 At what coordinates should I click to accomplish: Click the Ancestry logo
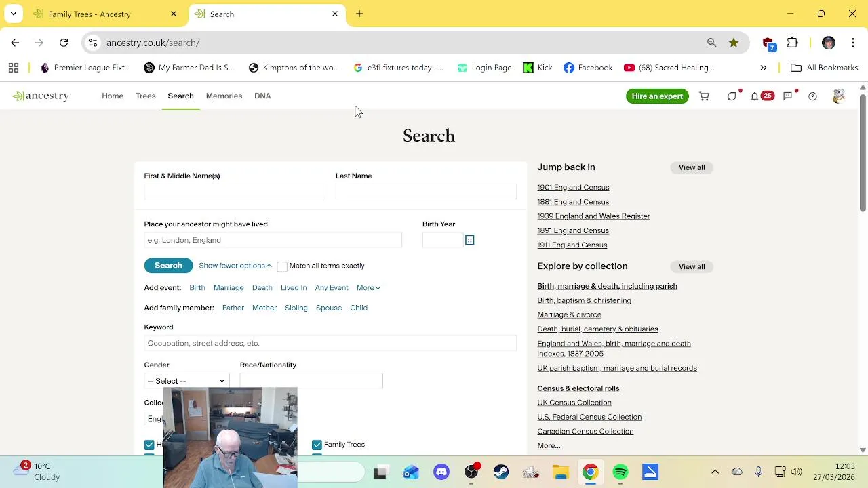(41, 96)
